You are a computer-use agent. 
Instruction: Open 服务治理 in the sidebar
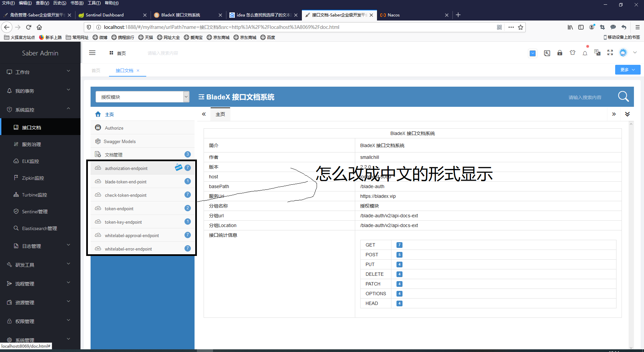(x=40, y=144)
